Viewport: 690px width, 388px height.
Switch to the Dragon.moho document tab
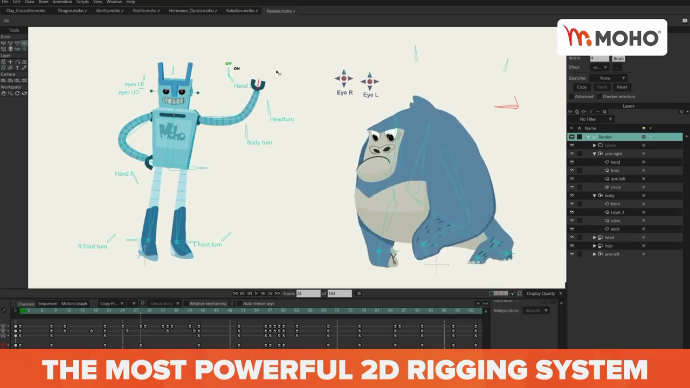72,11
